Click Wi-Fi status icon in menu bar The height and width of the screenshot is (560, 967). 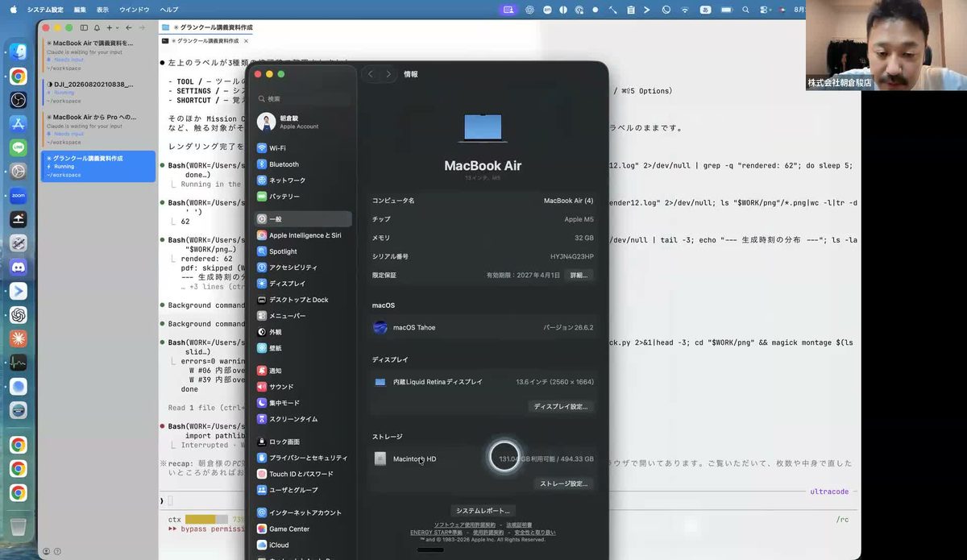click(x=685, y=10)
